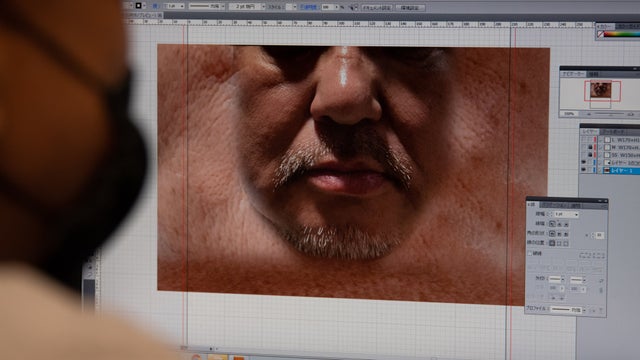Select the butt cap icon in stroke panel
This screenshot has height=360, width=640.
click(552, 224)
